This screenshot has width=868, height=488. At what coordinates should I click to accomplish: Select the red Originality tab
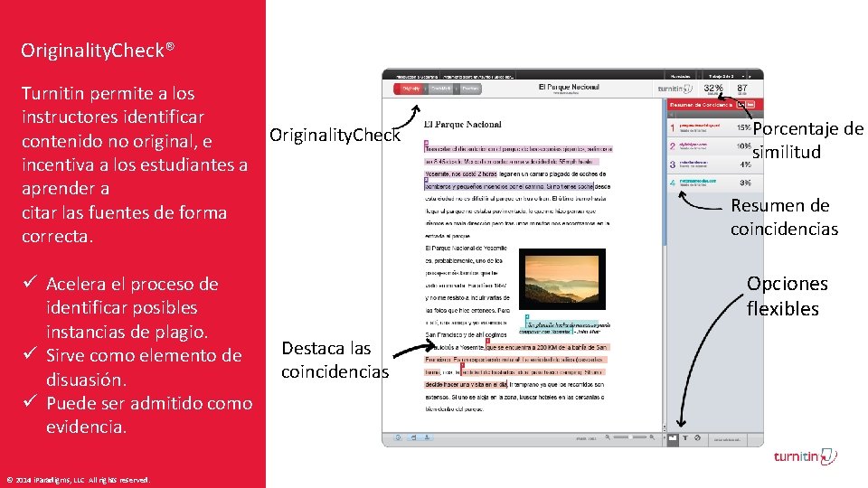point(409,89)
